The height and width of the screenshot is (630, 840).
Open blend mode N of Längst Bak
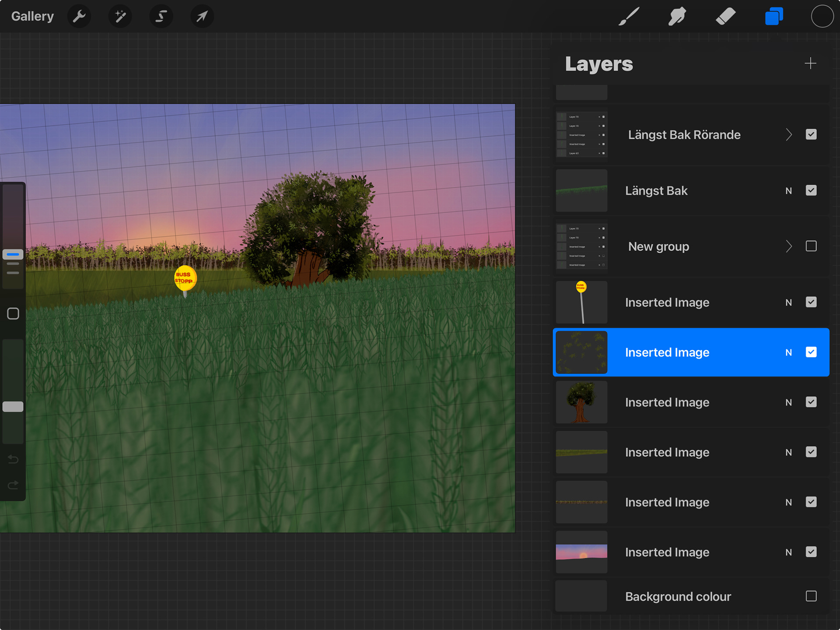point(788,191)
